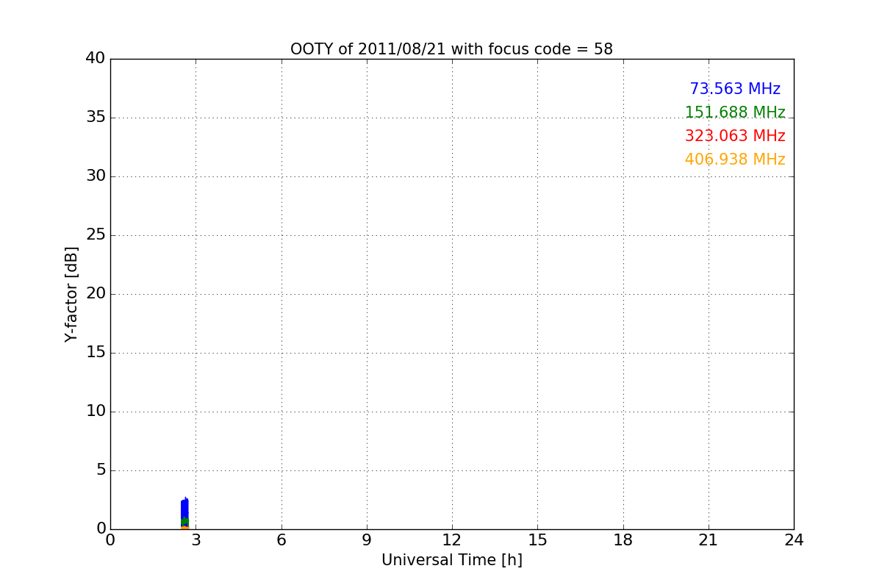Click the x-axis tick label '3'
Image resolution: width=882 pixels, height=588 pixels.
[x=196, y=540]
